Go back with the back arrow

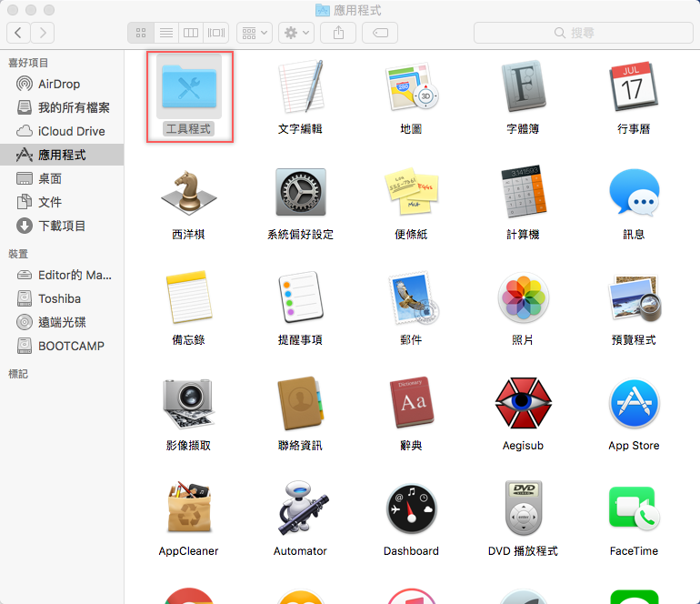point(18,33)
